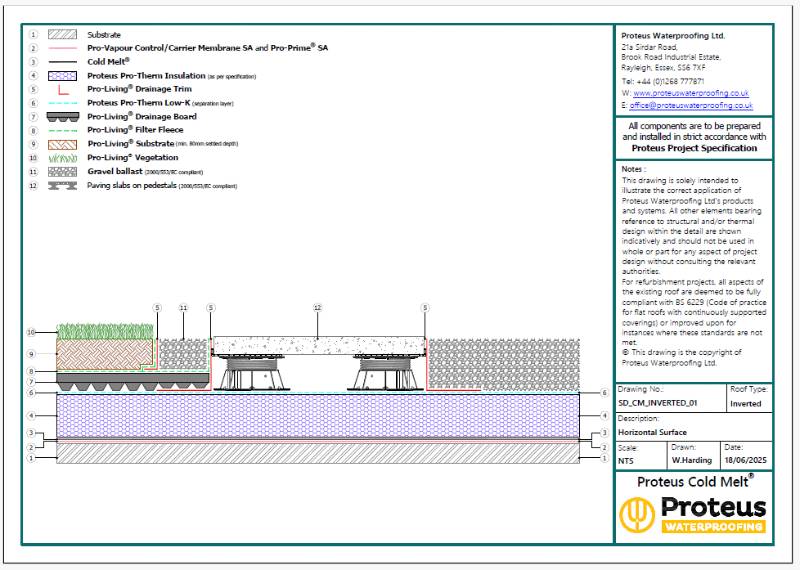Click the "Proteus Pro-Therm Low-K" legend text
Screen dimensions: 800x570
coord(138,103)
